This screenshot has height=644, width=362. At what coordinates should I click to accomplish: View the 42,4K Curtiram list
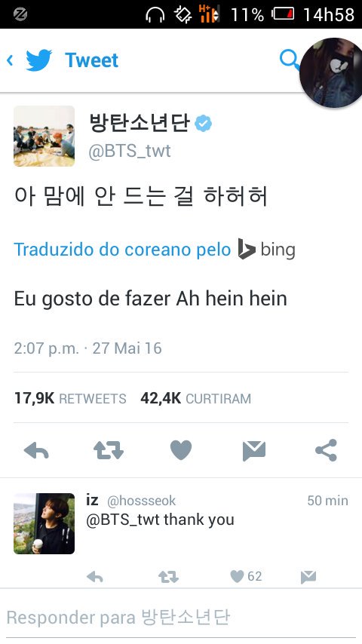(195, 398)
